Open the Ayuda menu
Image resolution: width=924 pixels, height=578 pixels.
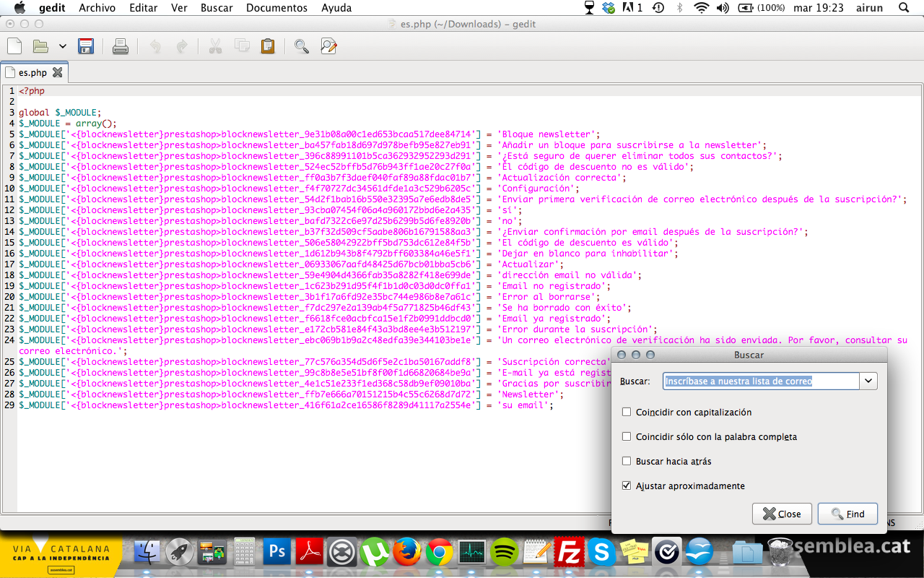tap(336, 8)
